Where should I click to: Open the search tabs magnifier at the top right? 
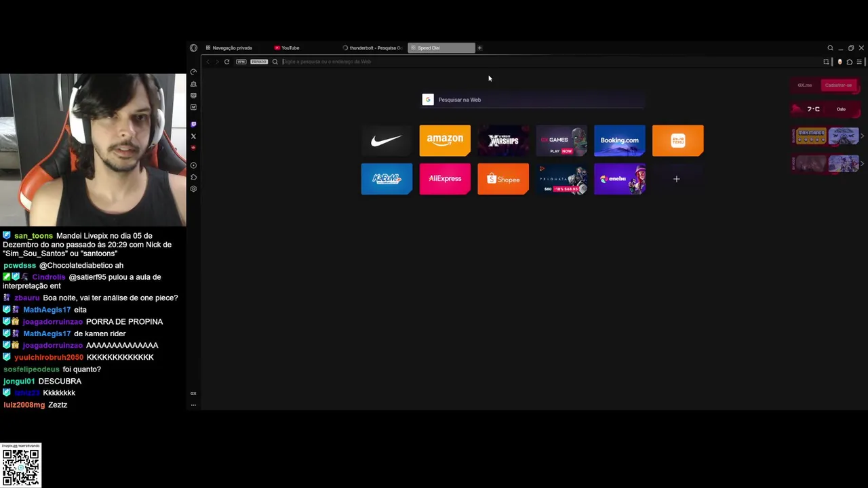click(830, 48)
